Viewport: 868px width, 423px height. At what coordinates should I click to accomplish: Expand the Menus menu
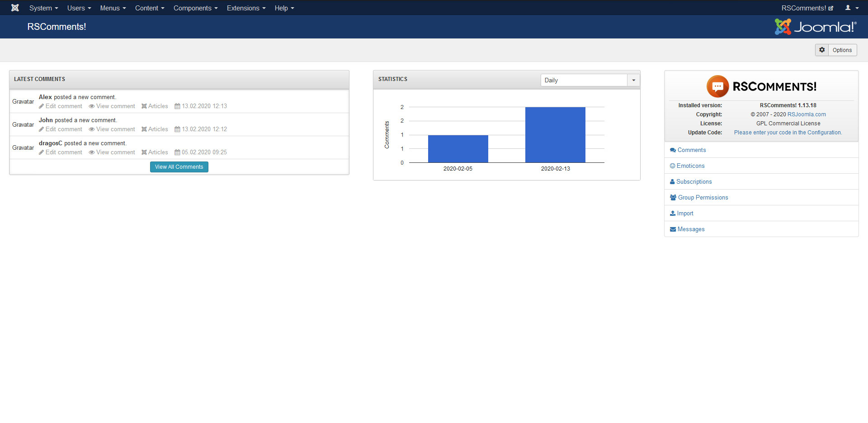pyautogui.click(x=113, y=8)
